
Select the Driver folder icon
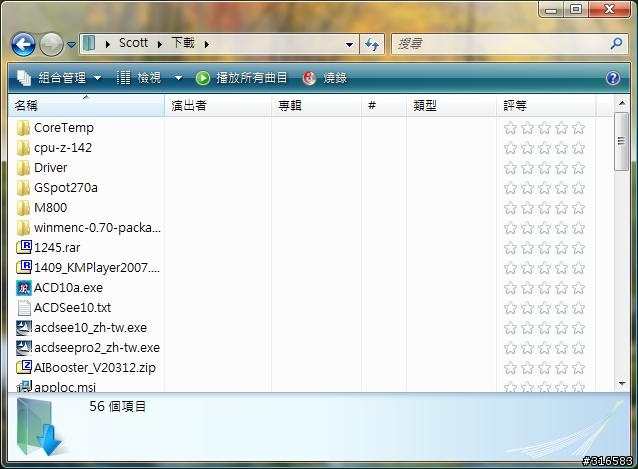23,168
